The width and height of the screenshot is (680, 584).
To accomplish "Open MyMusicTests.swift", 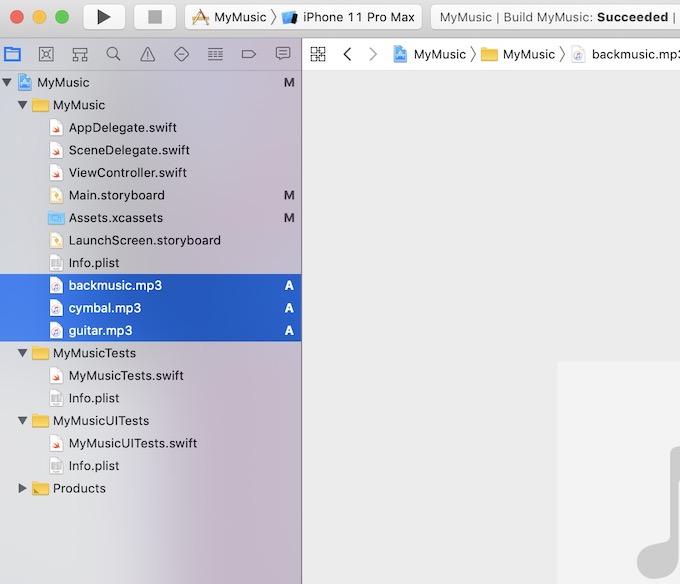I will point(150,375).
